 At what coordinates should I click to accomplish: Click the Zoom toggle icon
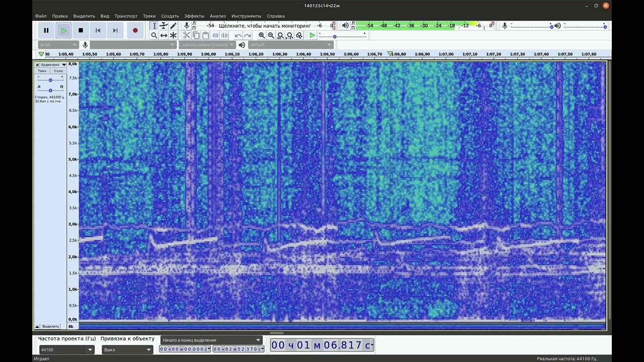point(299,35)
